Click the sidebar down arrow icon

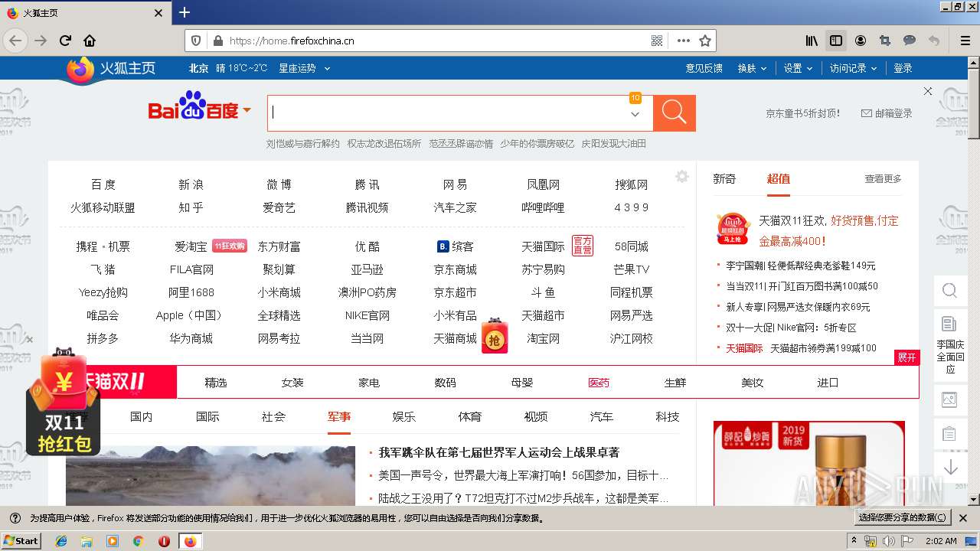[x=950, y=468]
